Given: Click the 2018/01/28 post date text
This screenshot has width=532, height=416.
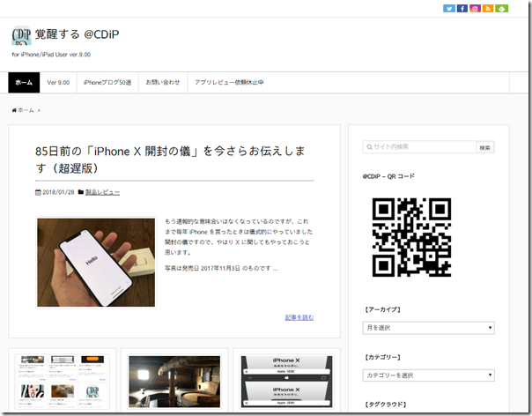Looking at the screenshot, I should point(58,192).
